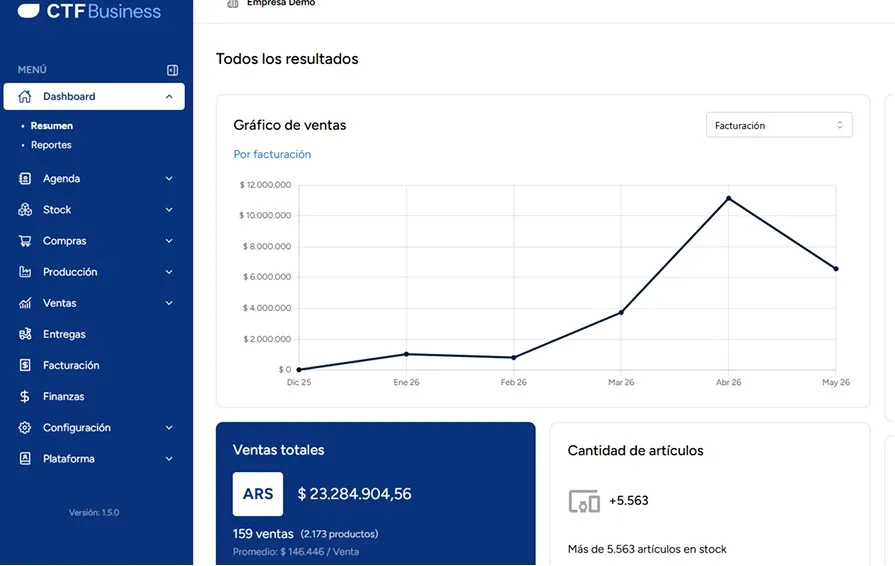Click the Configuración gear icon
The width and height of the screenshot is (895, 566).
point(25,427)
